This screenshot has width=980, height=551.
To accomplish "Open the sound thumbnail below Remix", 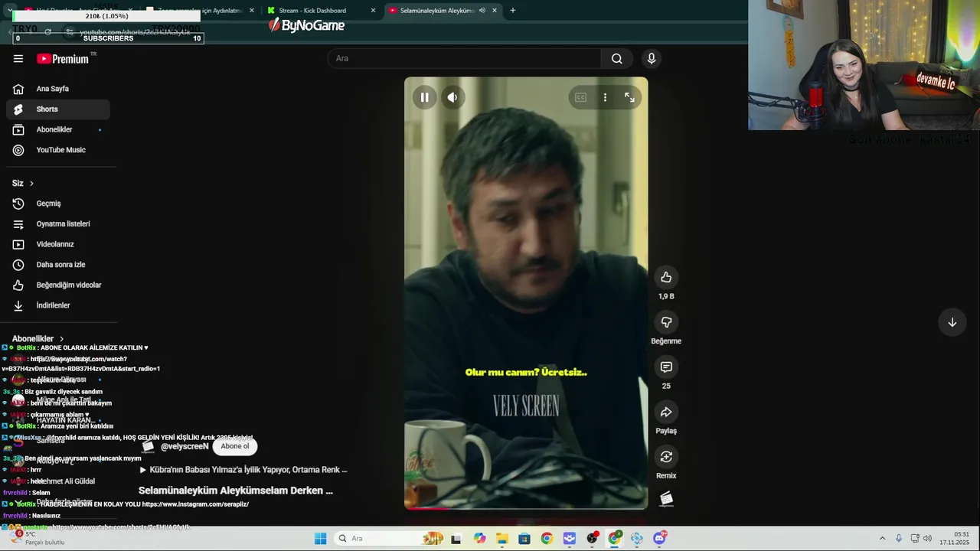I will [x=666, y=500].
